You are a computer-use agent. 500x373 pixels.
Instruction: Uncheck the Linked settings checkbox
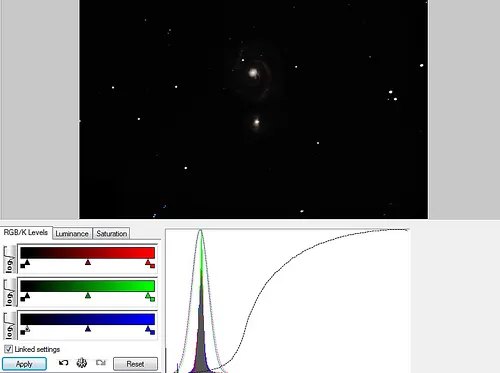click(x=8, y=349)
